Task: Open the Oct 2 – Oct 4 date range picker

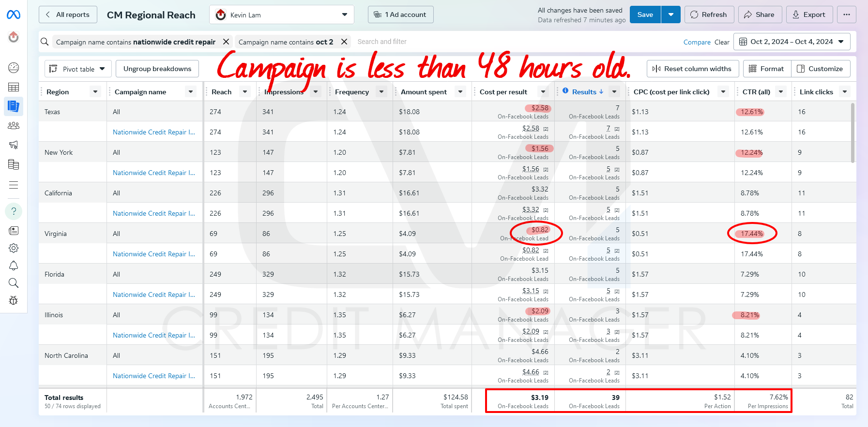Action: click(x=792, y=42)
